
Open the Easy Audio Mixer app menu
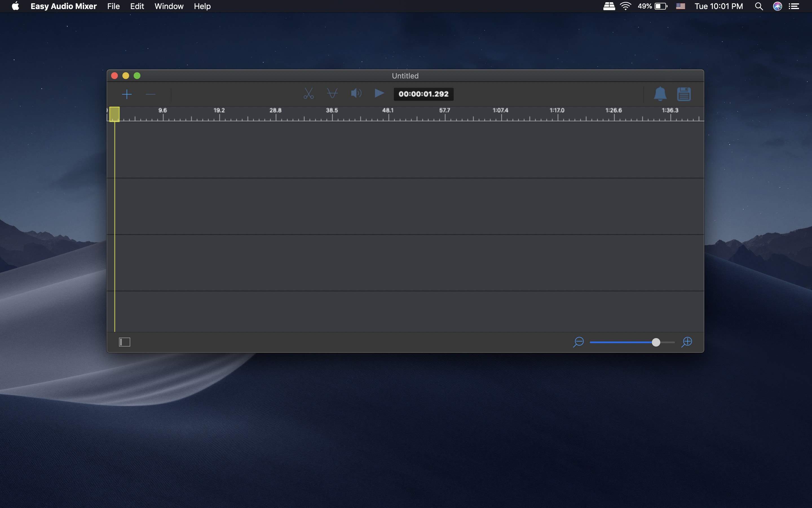point(63,6)
